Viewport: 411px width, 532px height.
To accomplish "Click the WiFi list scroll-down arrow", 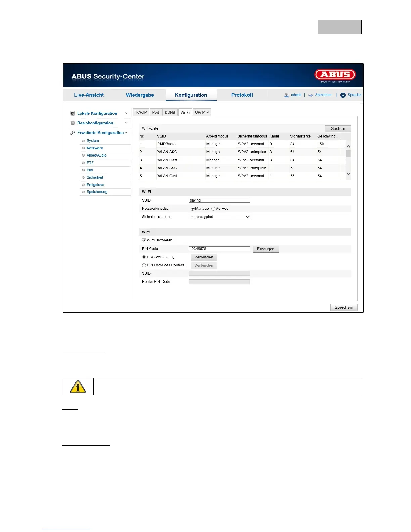I will [348, 174].
